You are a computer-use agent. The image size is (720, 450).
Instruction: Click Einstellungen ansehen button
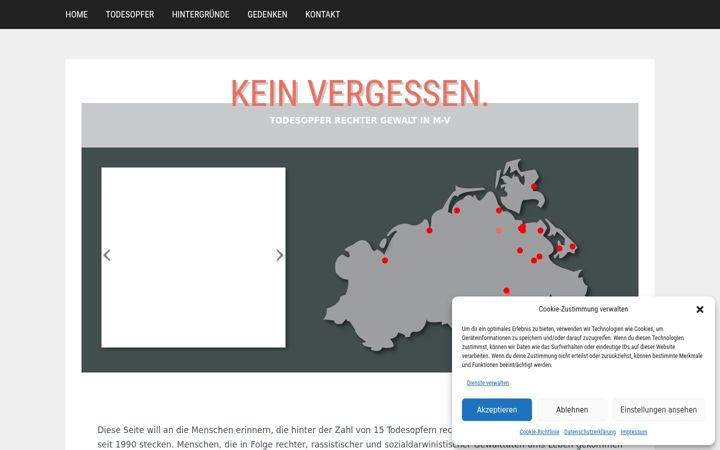pos(658,410)
